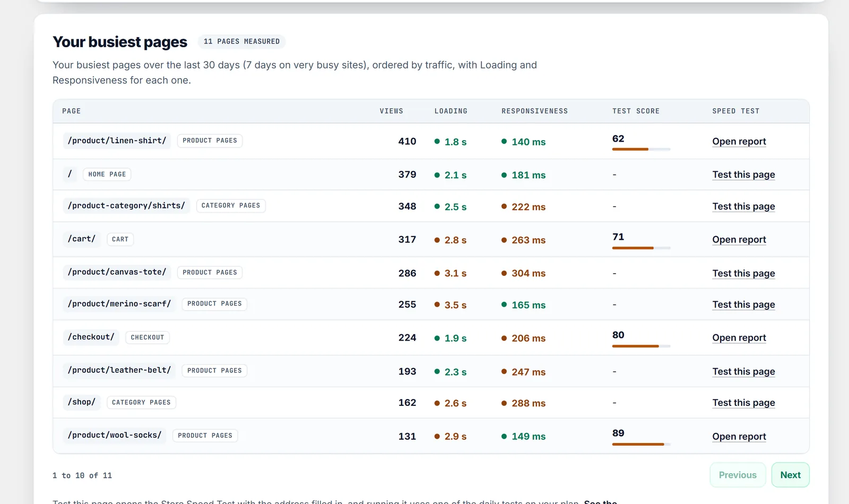This screenshot has width=849, height=504.
Task: Click the SPEED TEST column header
Action: click(x=735, y=111)
